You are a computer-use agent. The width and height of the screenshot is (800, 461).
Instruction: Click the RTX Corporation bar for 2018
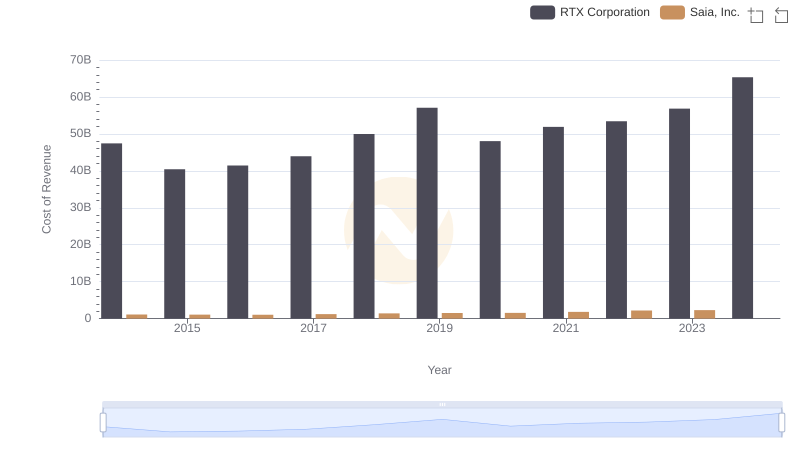pyautogui.click(x=364, y=226)
